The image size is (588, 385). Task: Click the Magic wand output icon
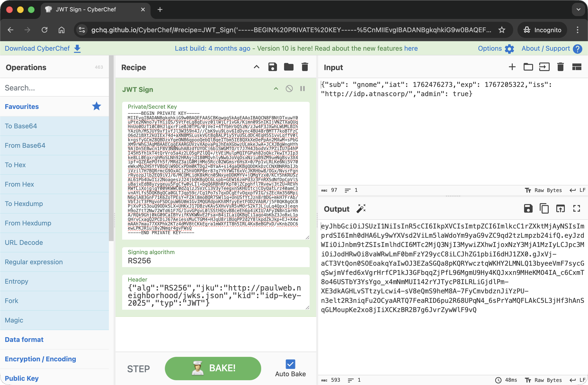(x=361, y=209)
